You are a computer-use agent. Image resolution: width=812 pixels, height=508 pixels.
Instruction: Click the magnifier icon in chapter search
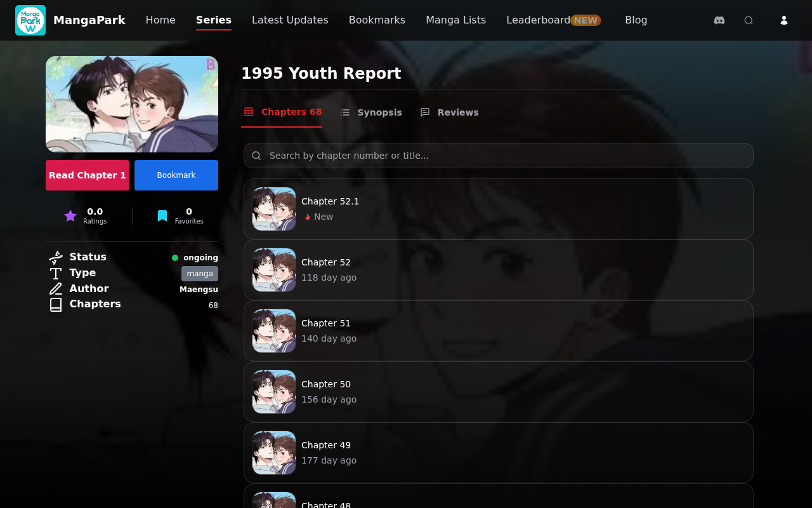[256, 156]
